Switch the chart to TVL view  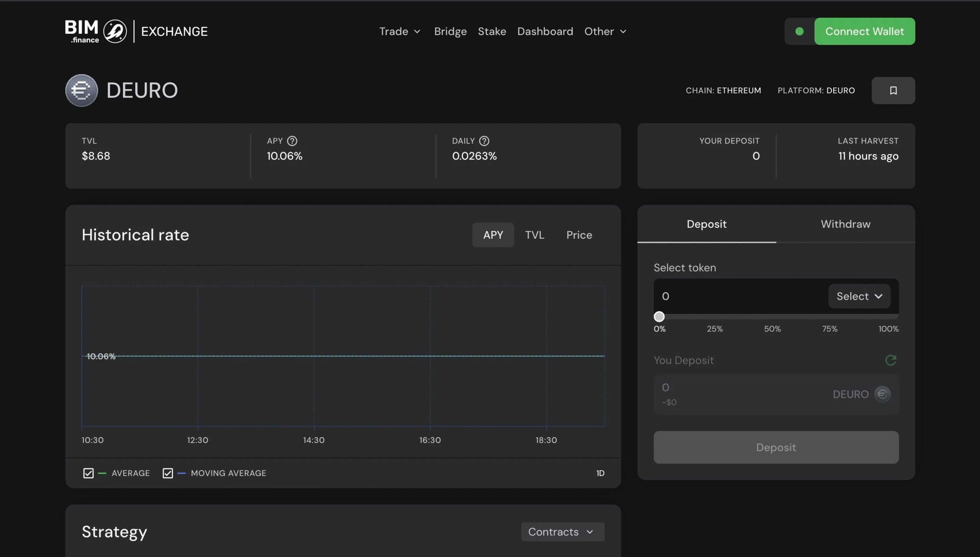[534, 235]
